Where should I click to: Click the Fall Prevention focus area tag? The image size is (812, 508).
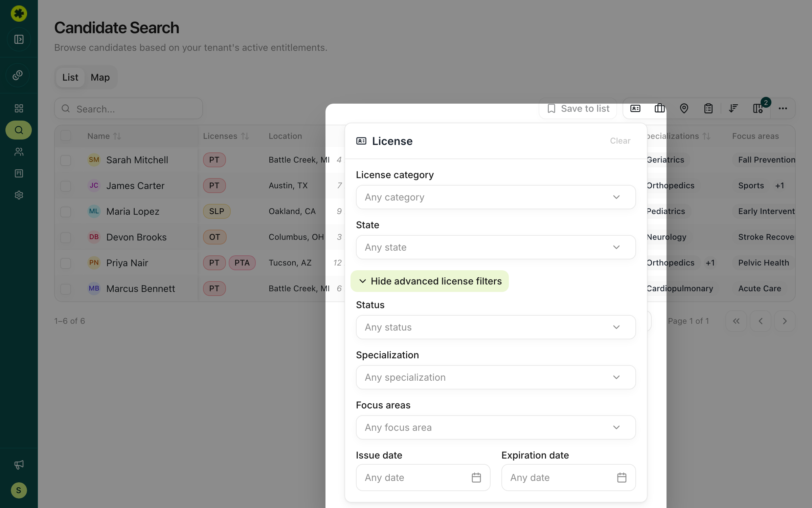764,160
